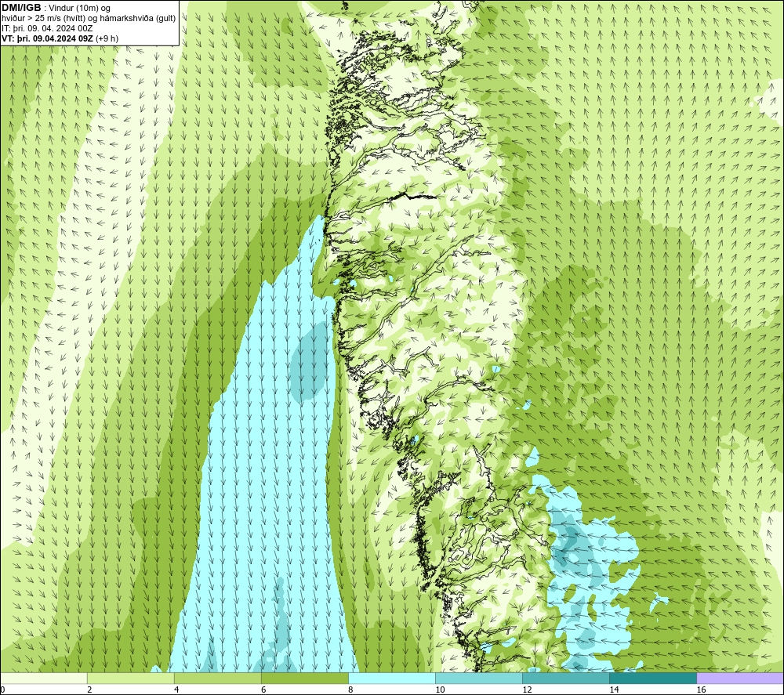Click the purple legend swatch above 16 m/s

740,678
